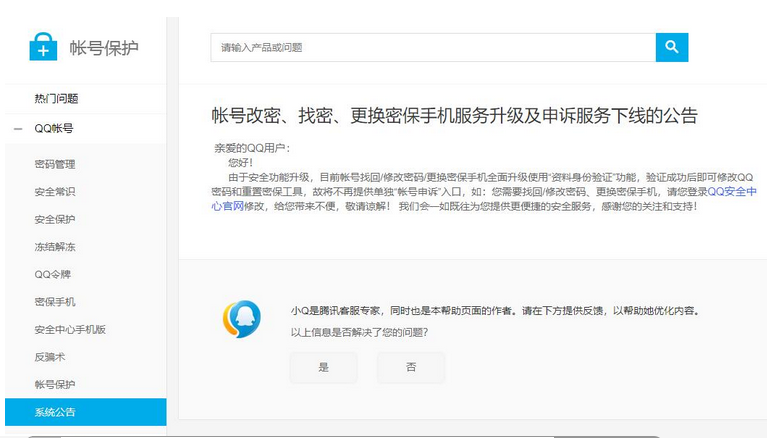
Task: Open the 安全常识 sidebar item
Action: tap(55, 192)
